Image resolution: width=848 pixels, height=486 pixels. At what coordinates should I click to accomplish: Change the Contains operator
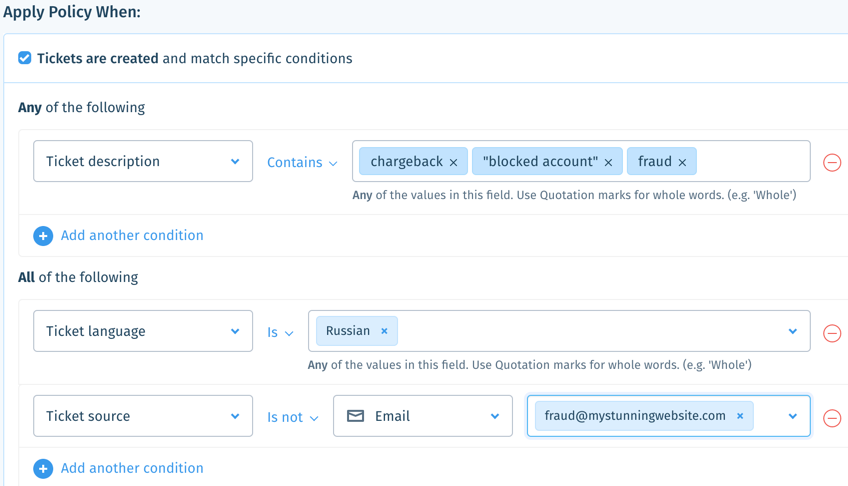tap(302, 162)
